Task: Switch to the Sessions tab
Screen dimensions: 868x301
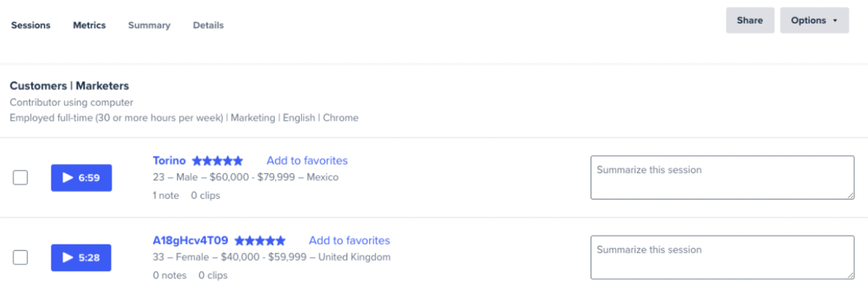Action: point(31,25)
